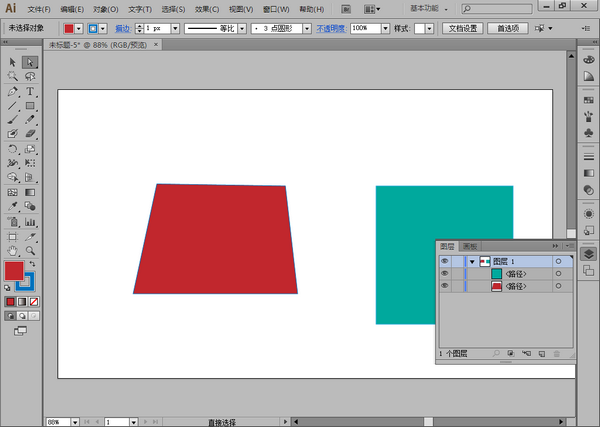Open the Layers panel dock icon

coord(588,254)
